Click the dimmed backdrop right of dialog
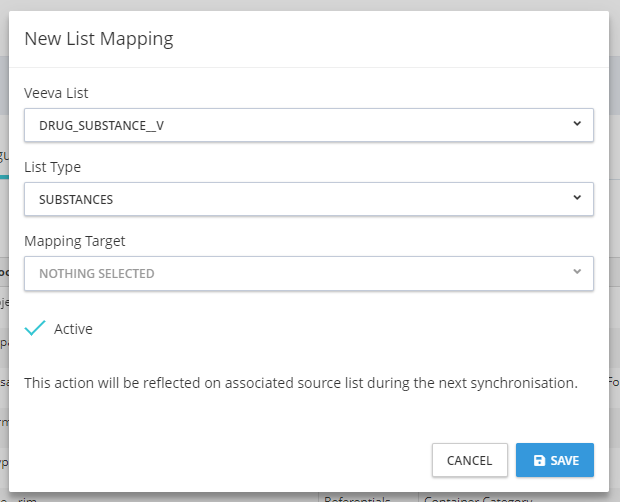Screen dimensions: 620x502 coord(614,250)
